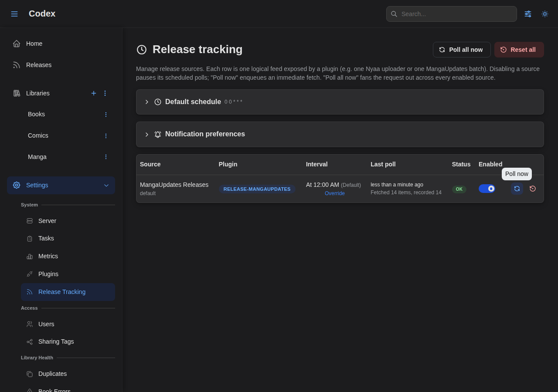Click the Tasks clipboard icon
The width and height of the screenshot is (558, 392).
coord(30,239)
